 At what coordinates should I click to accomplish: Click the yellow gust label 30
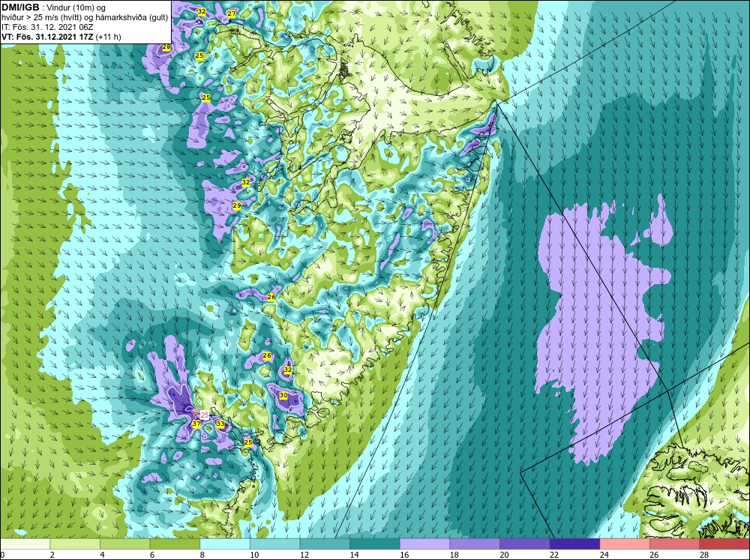click(283, 396)
